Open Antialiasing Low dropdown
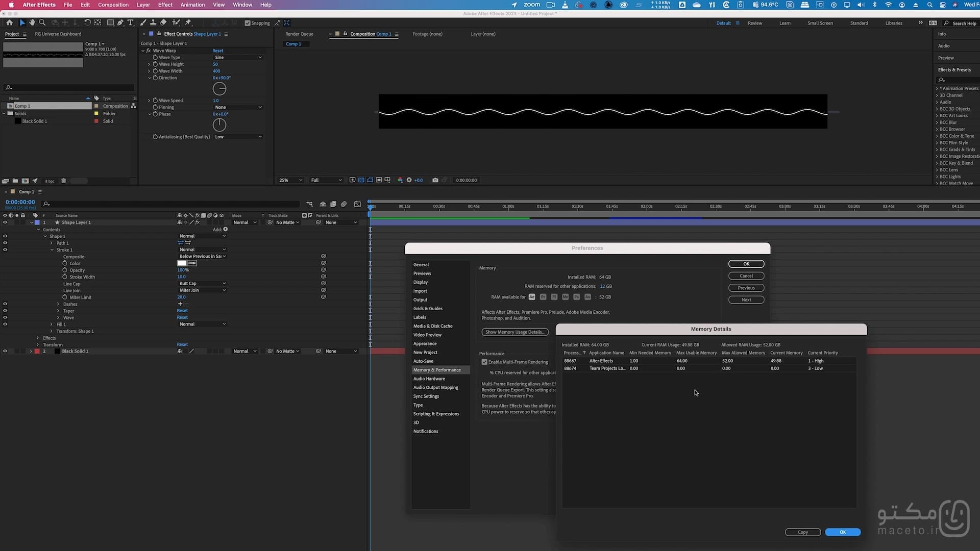The width and height of the screenshot is (980, 551). [x=238, y=137]
